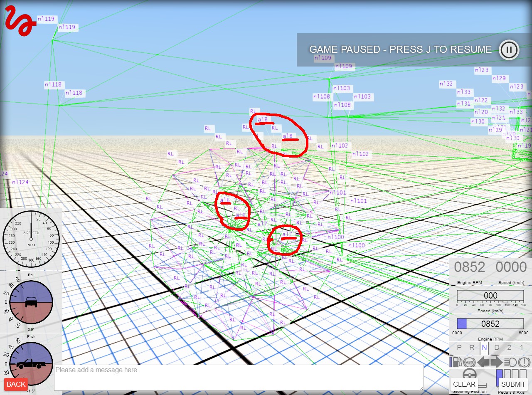This screenshot has height=395, width=532.
Task: Click the airspeed gauge dial
Action: (x=31, y=239)
